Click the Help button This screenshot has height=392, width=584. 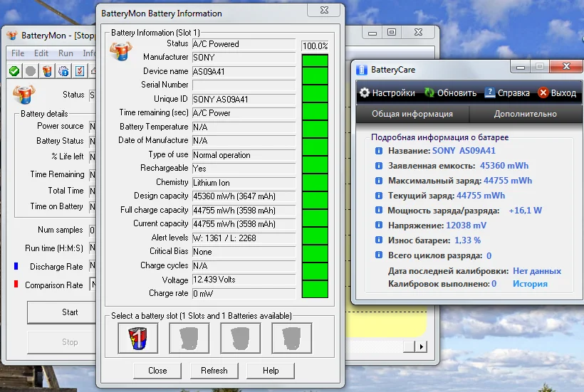click(x=271, y=371)
